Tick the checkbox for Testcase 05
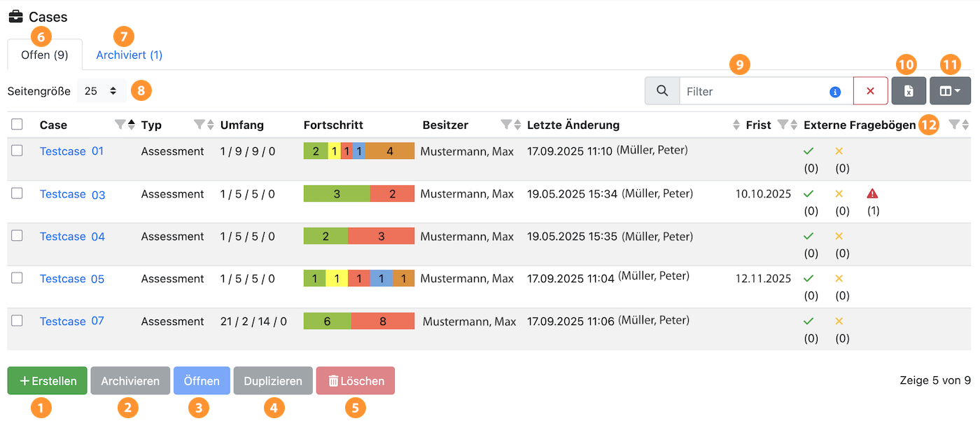The image size is (980, 421). point(17,278)
